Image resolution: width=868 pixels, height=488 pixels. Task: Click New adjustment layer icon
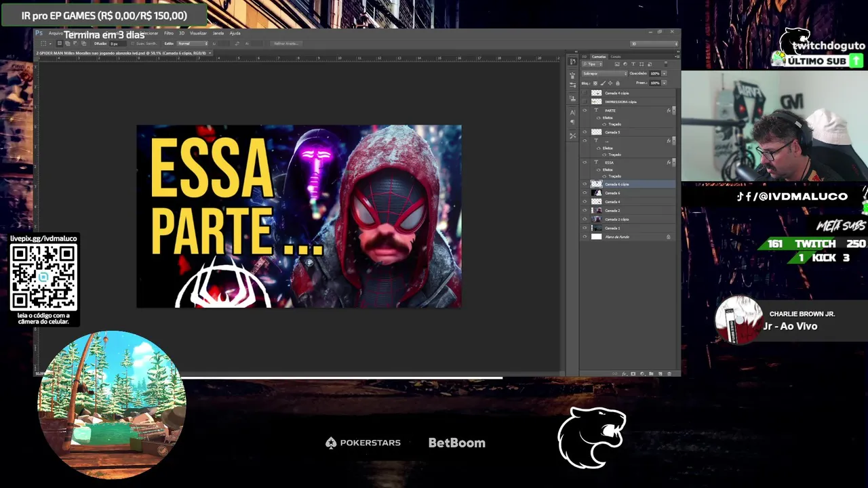pos(642,373)
